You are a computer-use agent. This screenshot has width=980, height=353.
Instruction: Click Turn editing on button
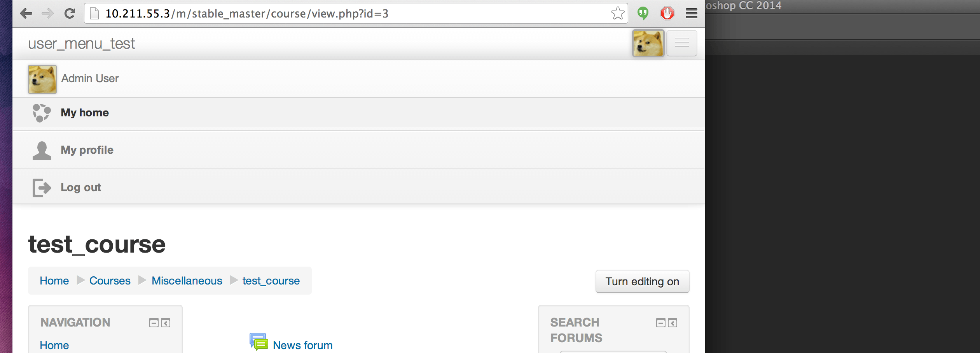pos(642,281)
